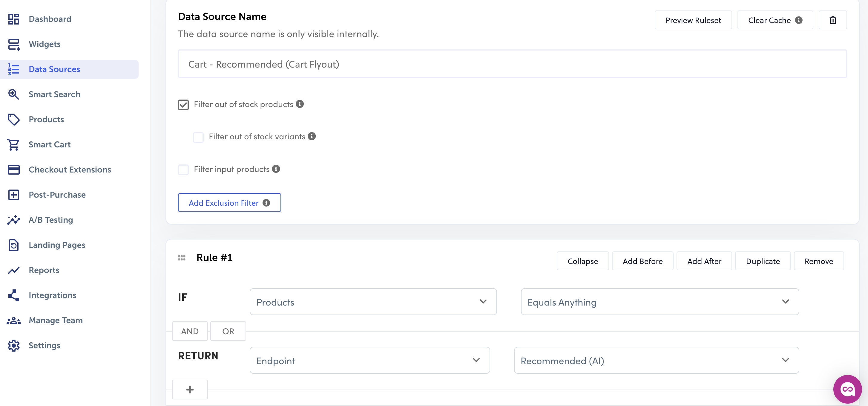Click the Preview Ruleset button
The width and height of the screenshot is (868, 406).
[693, 20]
